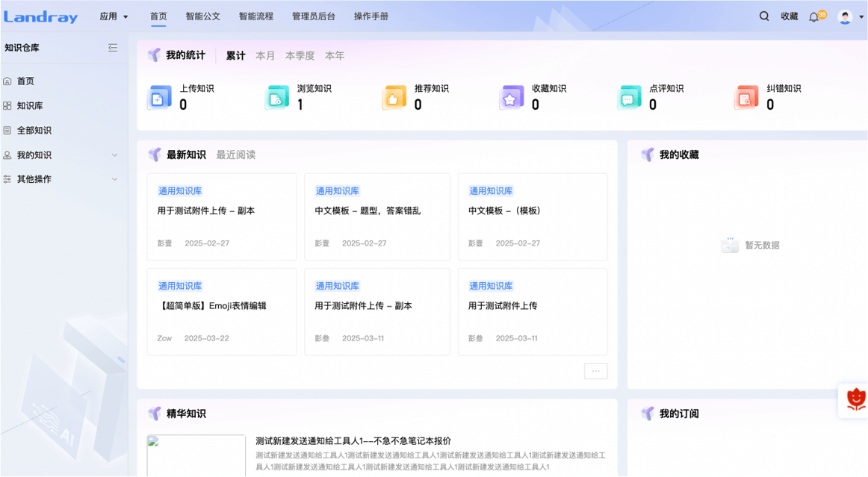Image resolution: width=868 pixels, height=477 pixels.
Task: Click the 浏览知识 statistics icon
Action: [x=276, y=98]
